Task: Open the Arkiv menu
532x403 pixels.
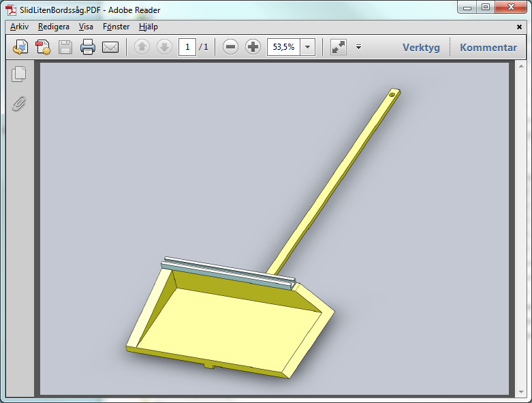Action: (19, 27)
